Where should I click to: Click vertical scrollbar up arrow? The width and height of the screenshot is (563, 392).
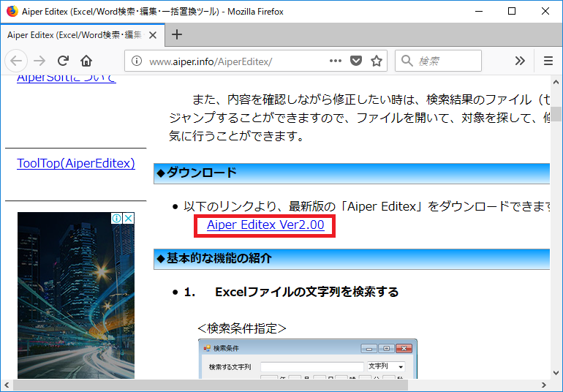coord(556,82)
